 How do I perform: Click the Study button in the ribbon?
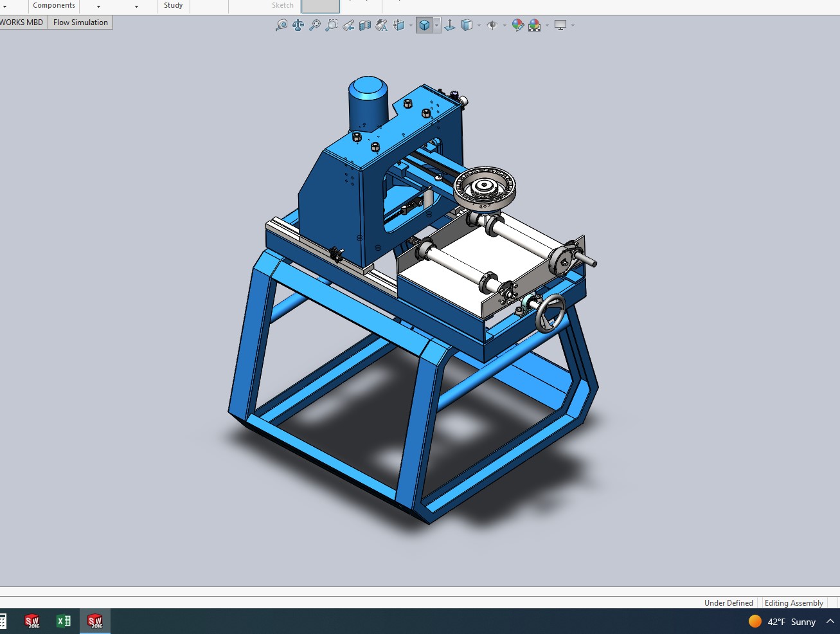coord(173,6)
